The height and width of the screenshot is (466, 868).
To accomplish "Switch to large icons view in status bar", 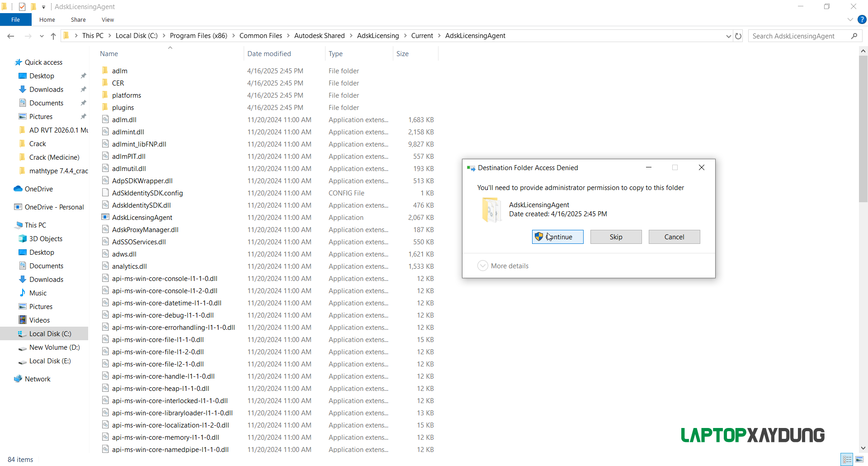I will tap(859, 459).
